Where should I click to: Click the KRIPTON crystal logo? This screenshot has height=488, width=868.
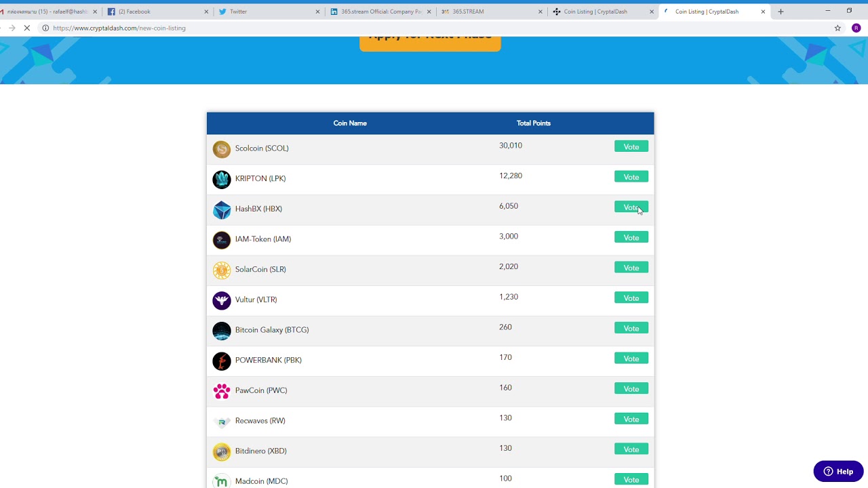click(x=222, y=179)
